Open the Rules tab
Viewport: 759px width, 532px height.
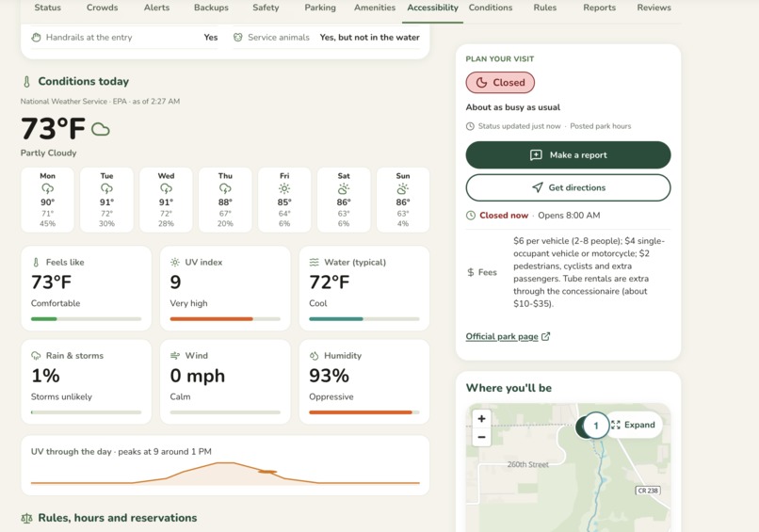(545, 8)
